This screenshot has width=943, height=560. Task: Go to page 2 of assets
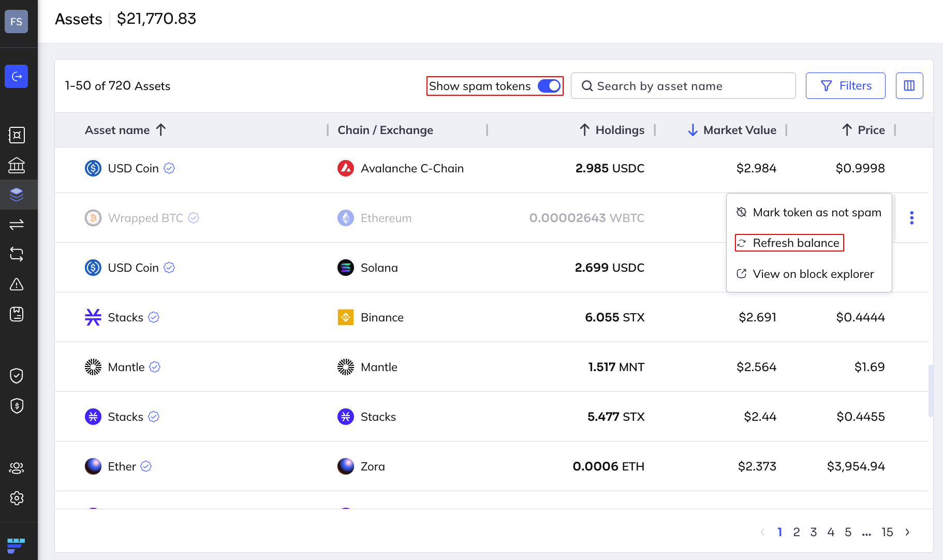coord(797,532)
